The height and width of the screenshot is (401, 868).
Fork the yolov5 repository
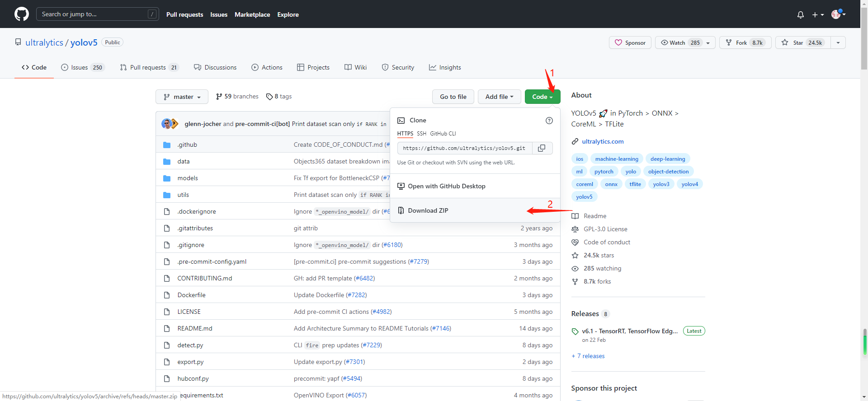(745, 42)
